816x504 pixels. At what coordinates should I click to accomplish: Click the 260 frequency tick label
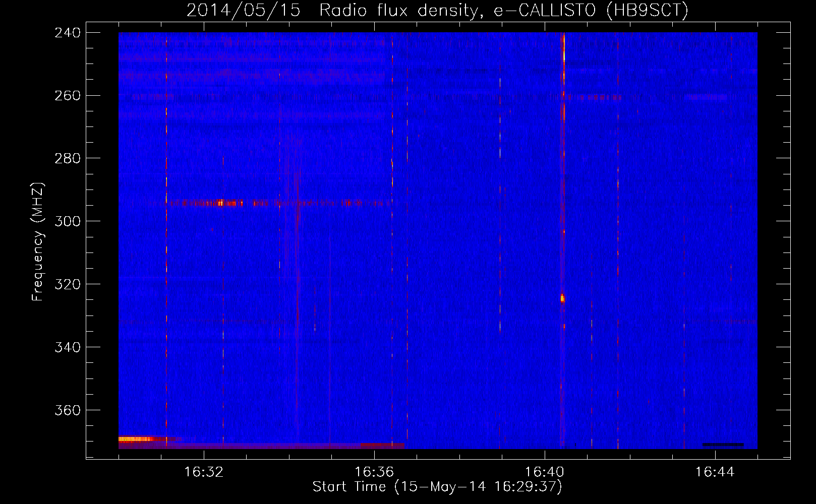pyautogui.click(x=68, y=96)
